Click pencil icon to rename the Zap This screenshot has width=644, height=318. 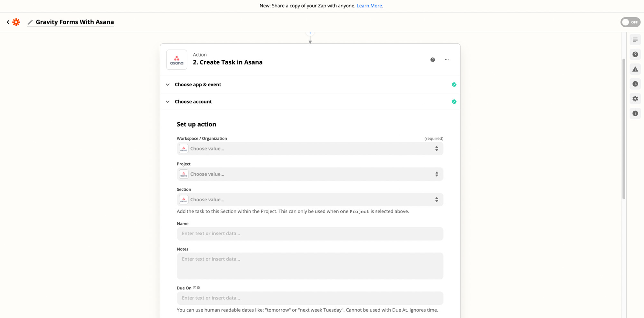[x=30, y=22]
